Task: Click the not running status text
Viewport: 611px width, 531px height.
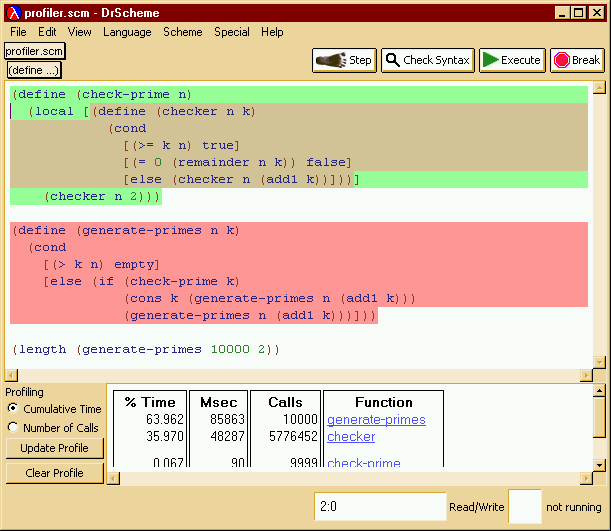Action: [x=574, y=507]
